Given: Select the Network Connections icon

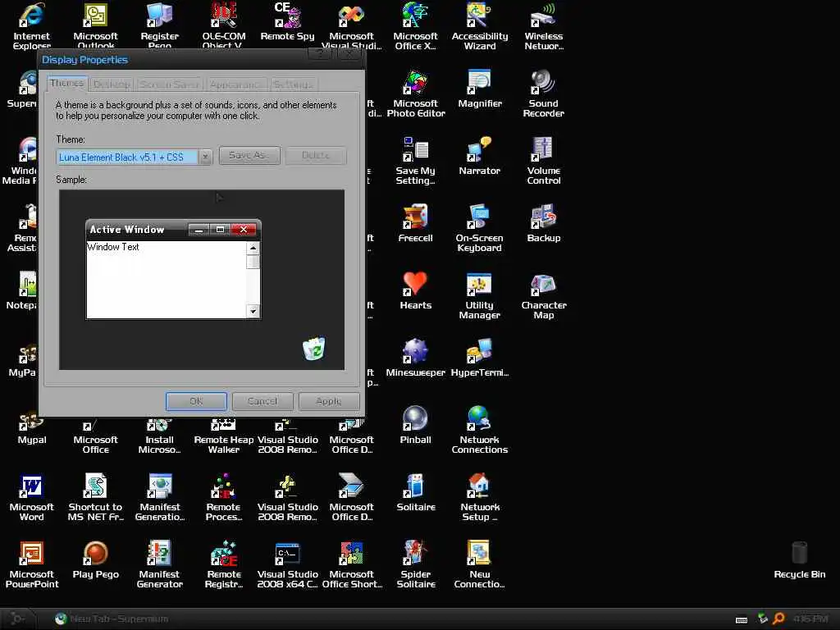Looking at the screenshot, I should pyautogui.click(x=479, y=430).
